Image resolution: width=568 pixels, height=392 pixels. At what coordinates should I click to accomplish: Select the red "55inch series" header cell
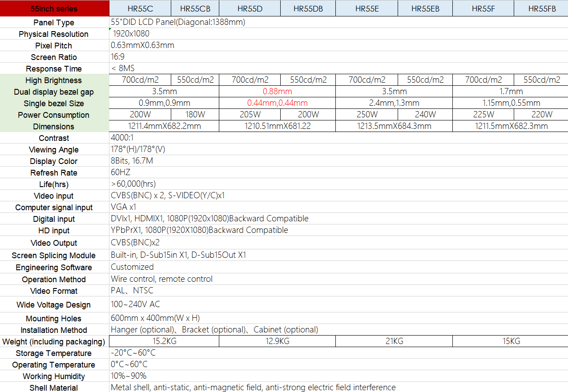(54, 8)
